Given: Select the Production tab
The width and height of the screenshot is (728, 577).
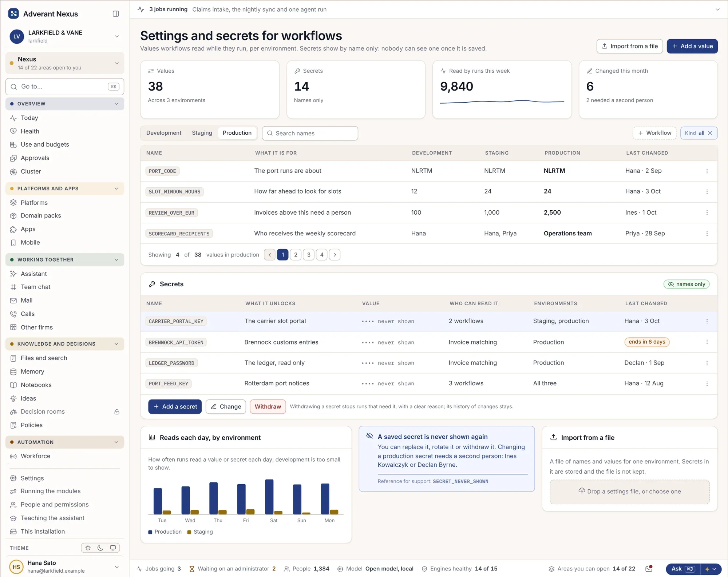Looking at the screenshot, I should (x=237, y=133).
